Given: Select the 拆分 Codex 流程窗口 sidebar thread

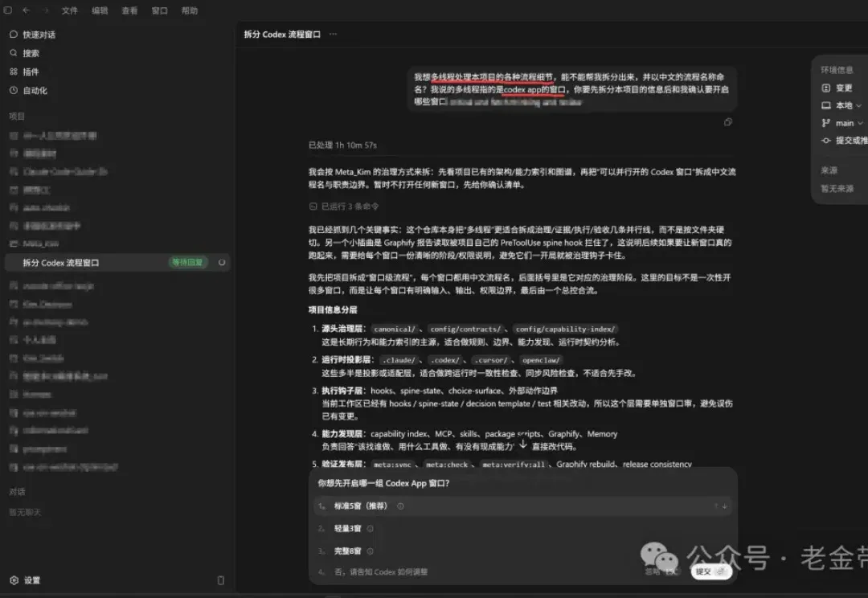Looking at the screenshot, I should (117, 263).
